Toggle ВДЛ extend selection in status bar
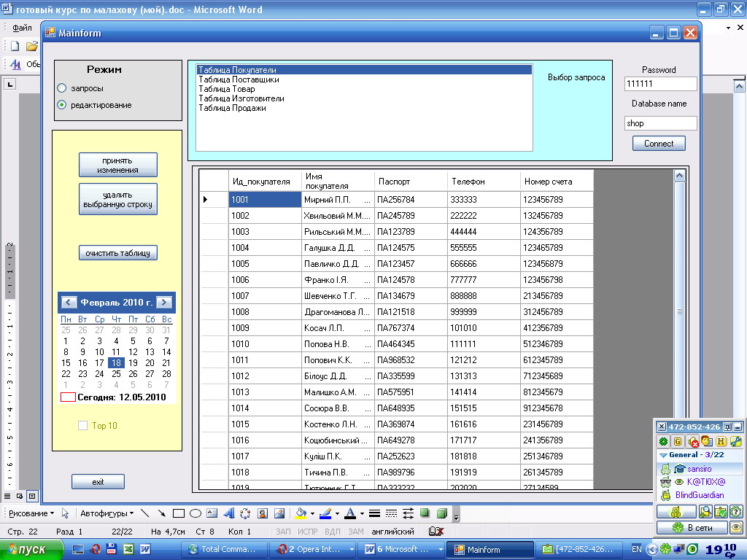The image size is (747, 560). point(332,532)
